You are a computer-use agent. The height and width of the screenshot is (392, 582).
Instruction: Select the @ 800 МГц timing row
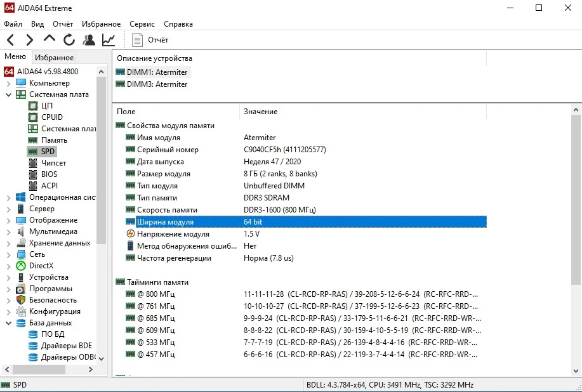click(306, 294)
